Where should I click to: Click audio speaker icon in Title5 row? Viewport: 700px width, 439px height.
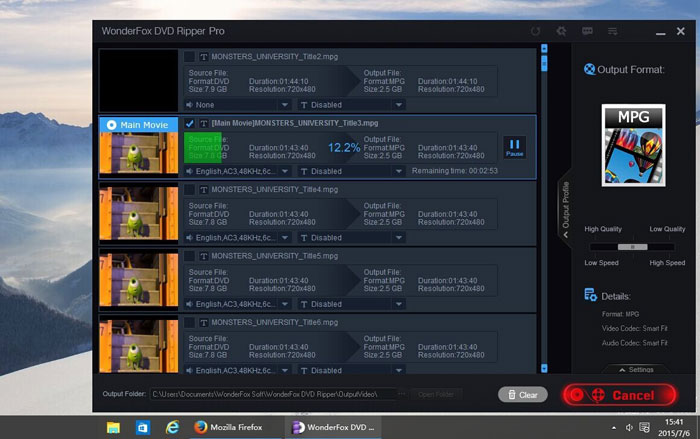point(189,304)
